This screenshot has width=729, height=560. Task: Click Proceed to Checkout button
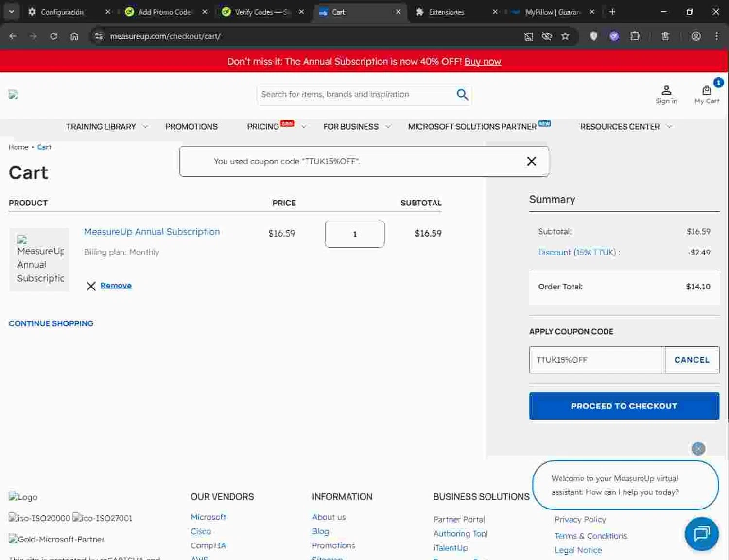tap(624, 406)
